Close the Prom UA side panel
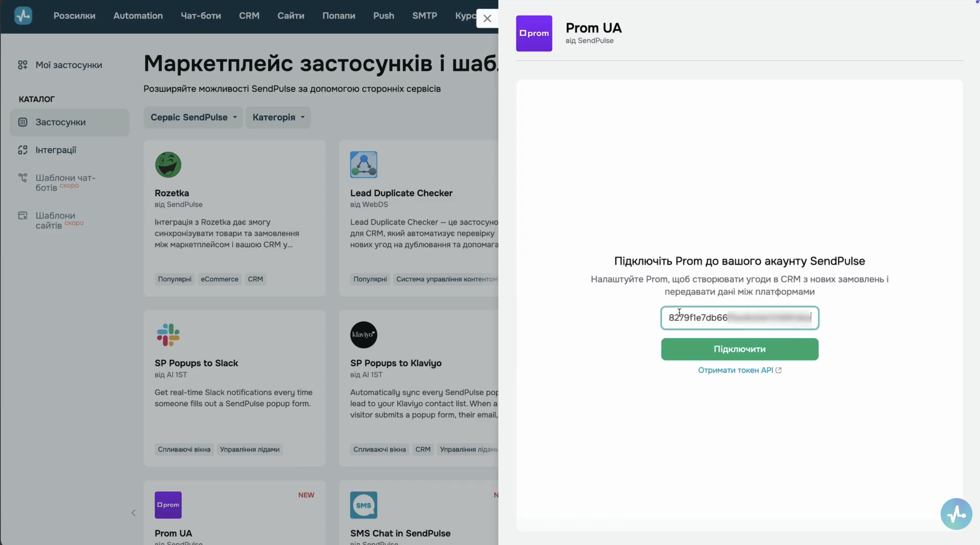Screen dimensions: 980x545 coord(487,18)
